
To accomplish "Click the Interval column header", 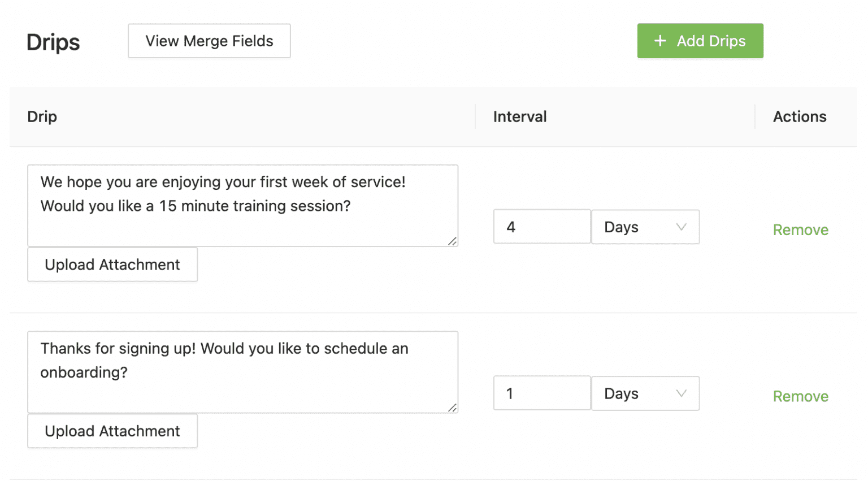I will coord(520,117).
